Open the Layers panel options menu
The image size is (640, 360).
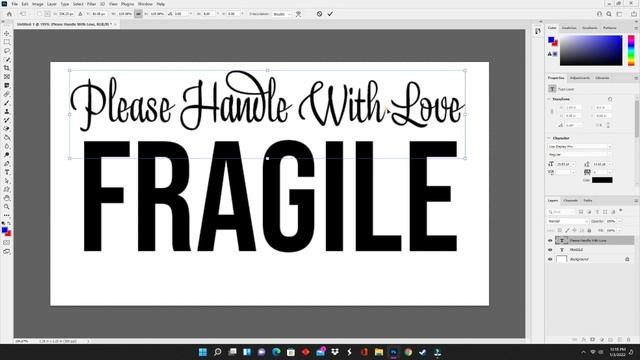(636, 200)
